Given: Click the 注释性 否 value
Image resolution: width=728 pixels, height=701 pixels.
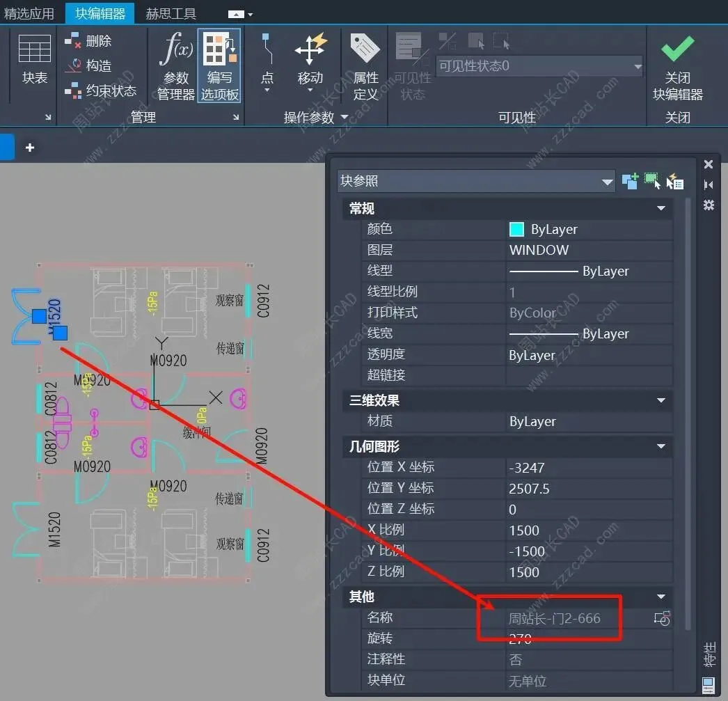Looking at the screenshot, I should 589,660.
